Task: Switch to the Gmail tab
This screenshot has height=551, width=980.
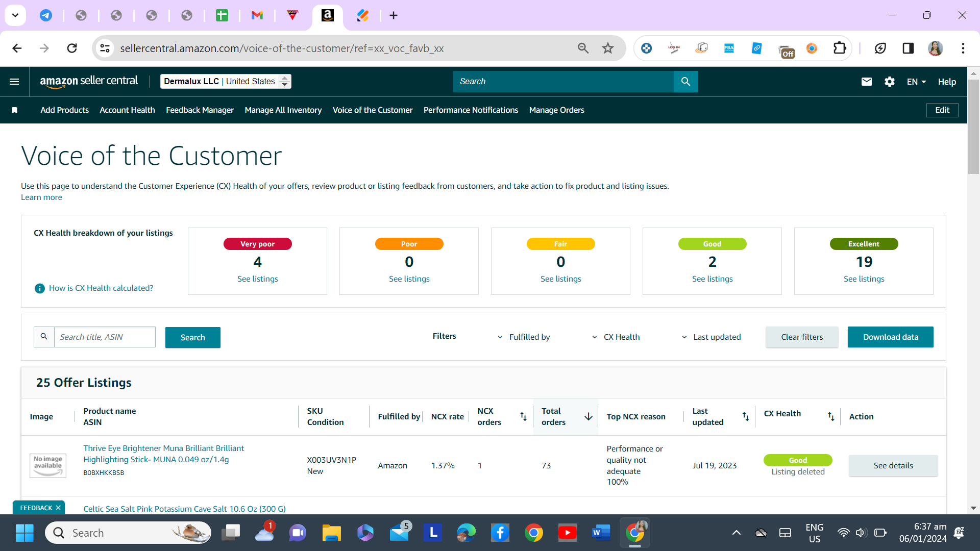Action: coord(257,16)
